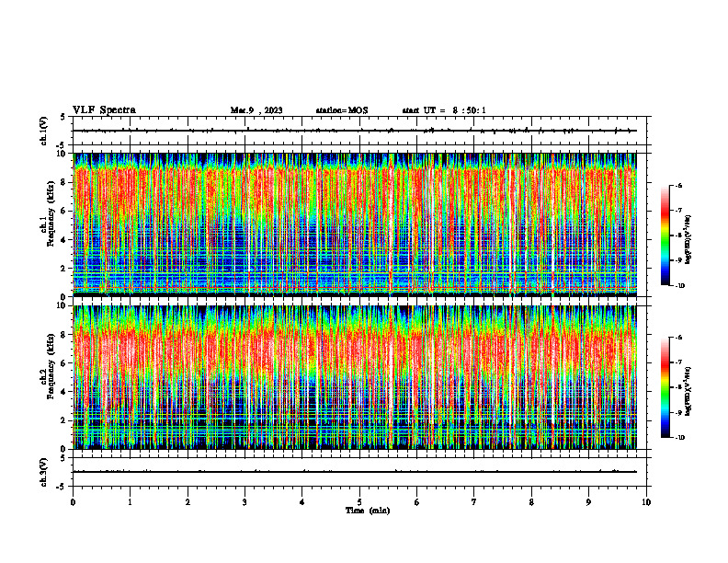Click time axis tick label "4"
The height and width of the screenshot is (563, 728).
click(x=302, y=502)
